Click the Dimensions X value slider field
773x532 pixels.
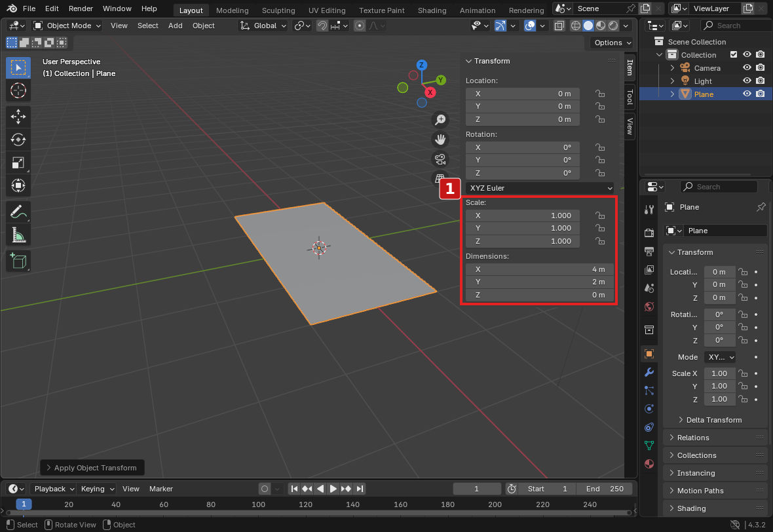(x=540, y=269)
